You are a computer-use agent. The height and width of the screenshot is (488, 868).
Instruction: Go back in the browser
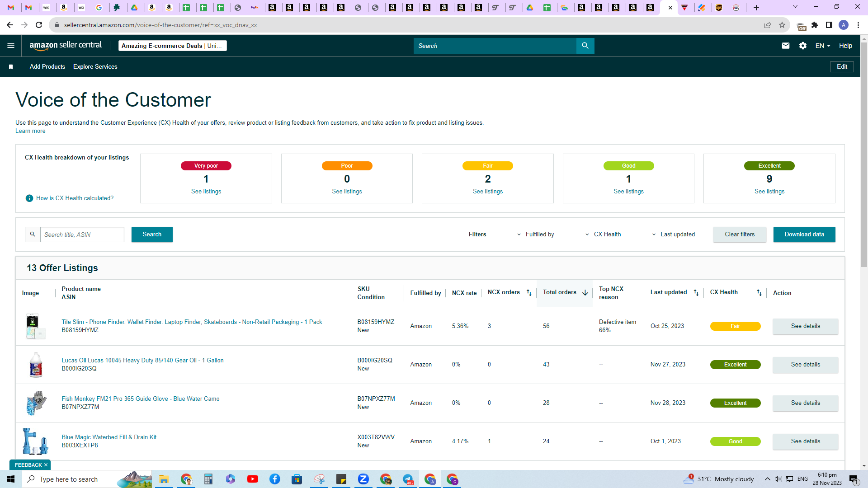click(10, 25)
